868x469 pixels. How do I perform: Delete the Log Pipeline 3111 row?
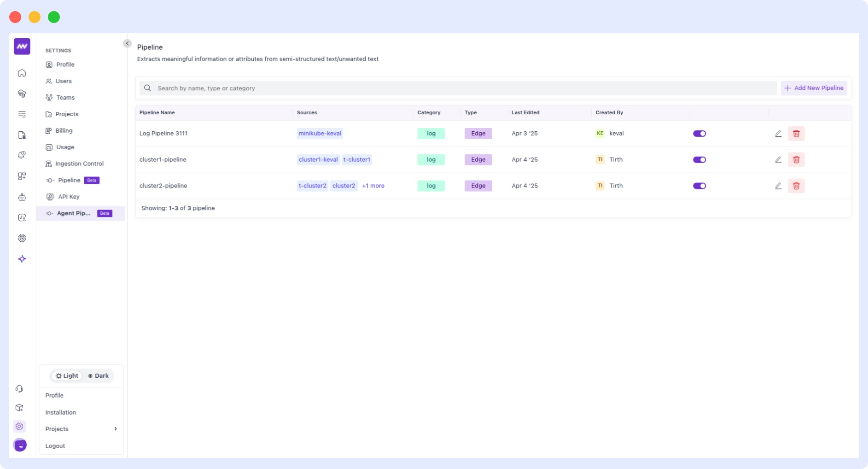pos(796,134)
